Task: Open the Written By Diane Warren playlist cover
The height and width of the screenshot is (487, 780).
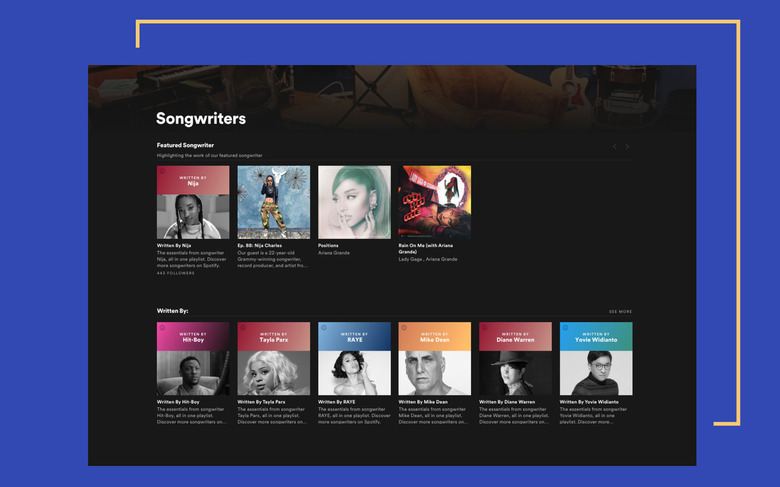Action: (x=515, y=358)
